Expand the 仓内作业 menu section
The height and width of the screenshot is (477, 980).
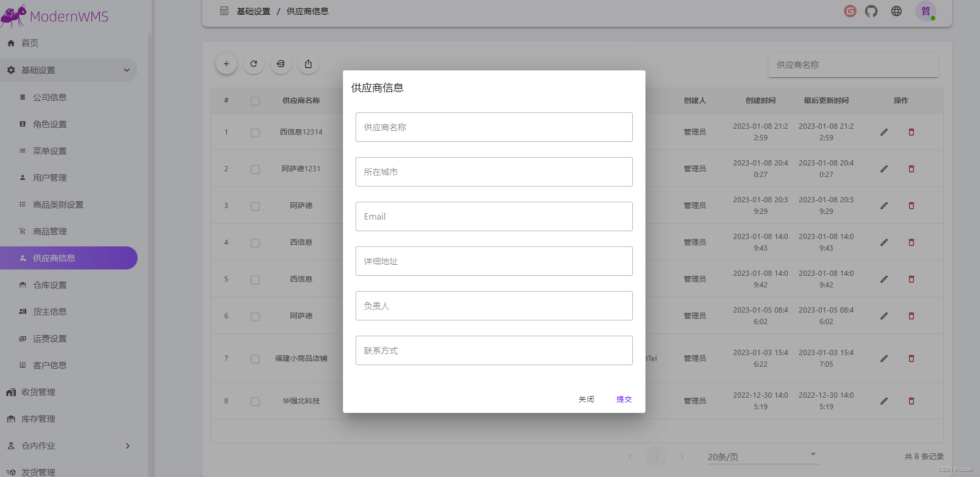point(69,445)
